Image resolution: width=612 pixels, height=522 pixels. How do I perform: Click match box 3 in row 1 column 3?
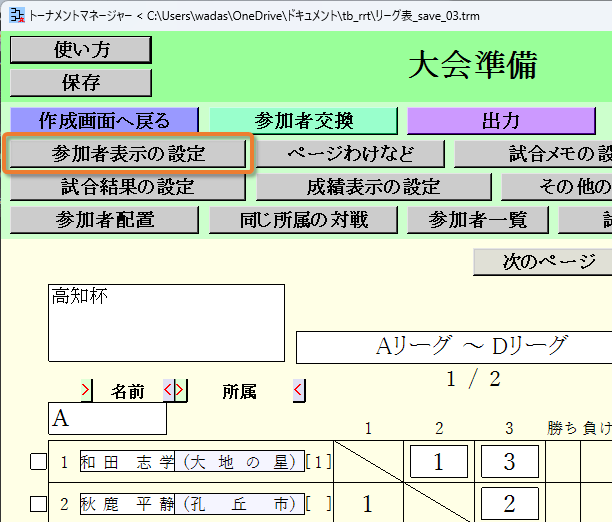[509, 461]
